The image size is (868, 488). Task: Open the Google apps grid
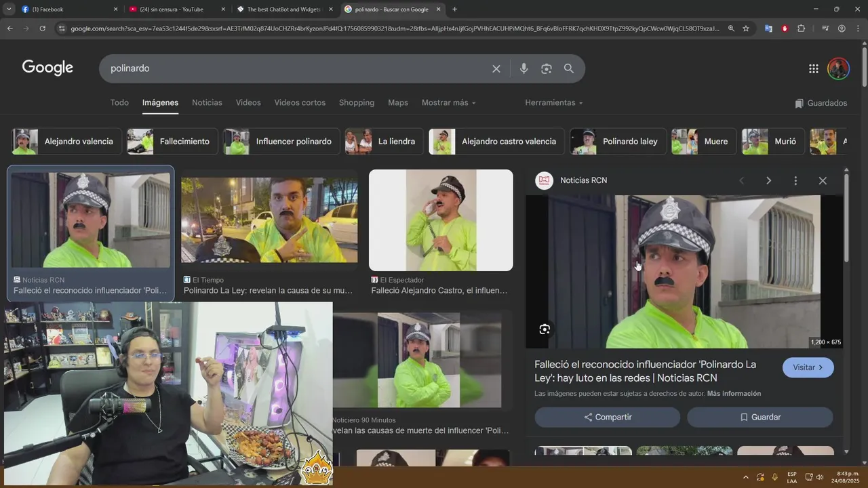[813, 68]
